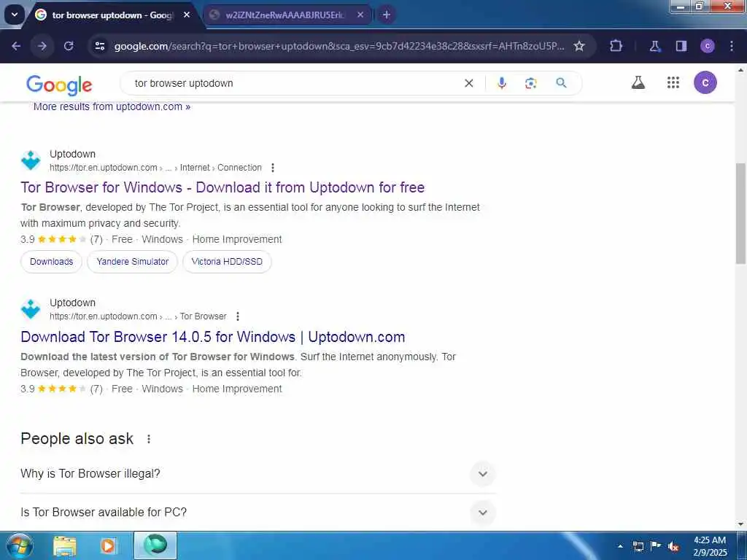Open Chrome profile avatar in toolbar

708,46
